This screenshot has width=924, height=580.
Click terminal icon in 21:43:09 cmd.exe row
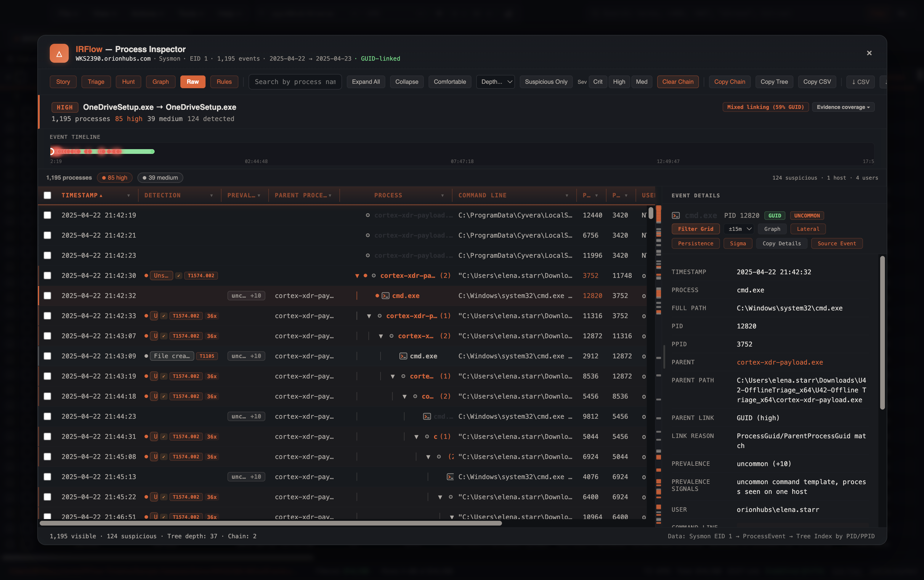pos(403,356)
